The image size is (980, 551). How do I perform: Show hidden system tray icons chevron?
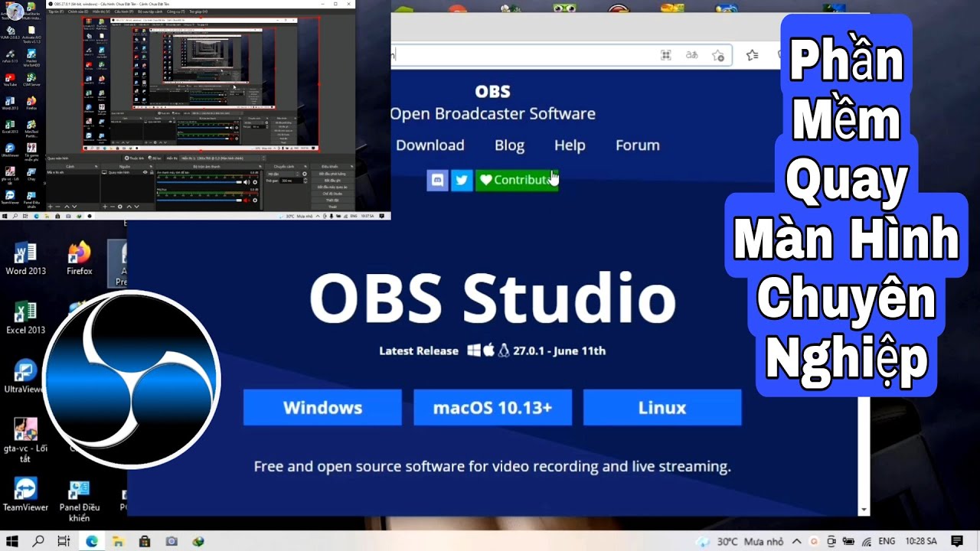pos(796,541)
